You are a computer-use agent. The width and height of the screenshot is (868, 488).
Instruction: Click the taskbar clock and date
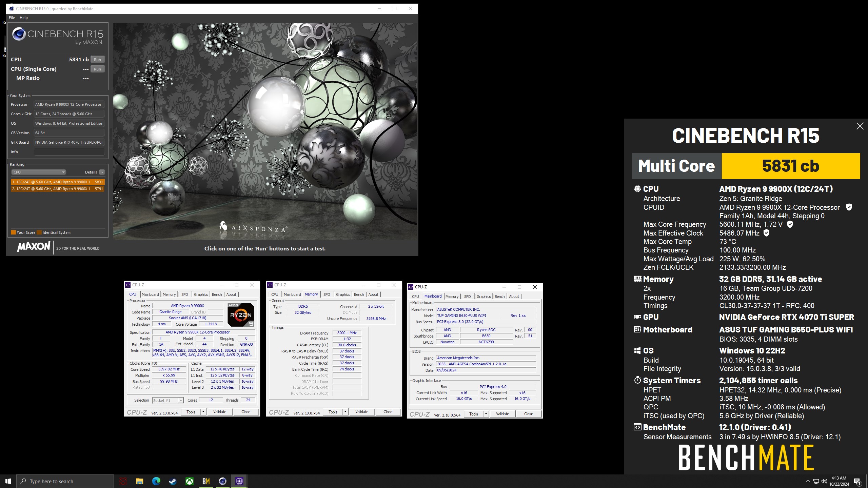pos(839,481)
